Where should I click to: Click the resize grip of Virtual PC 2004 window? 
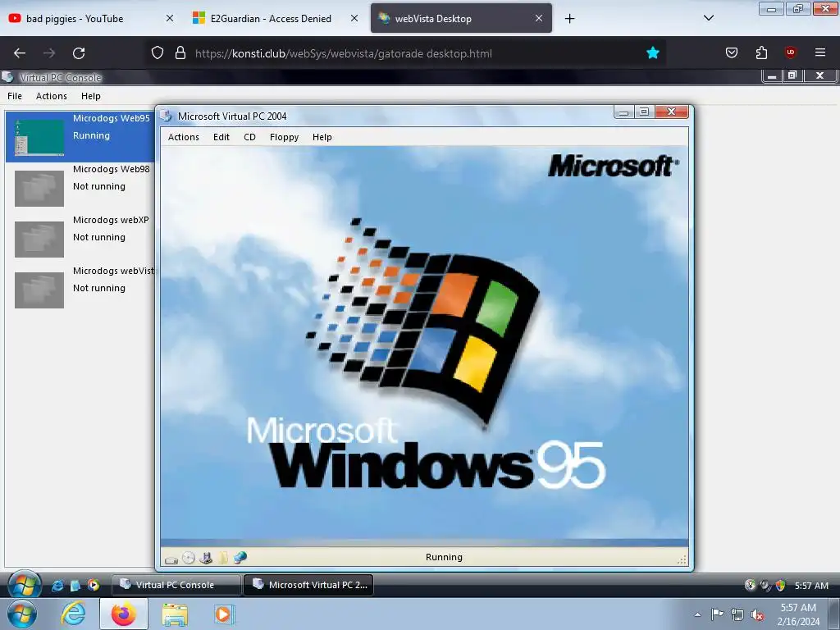682,559
